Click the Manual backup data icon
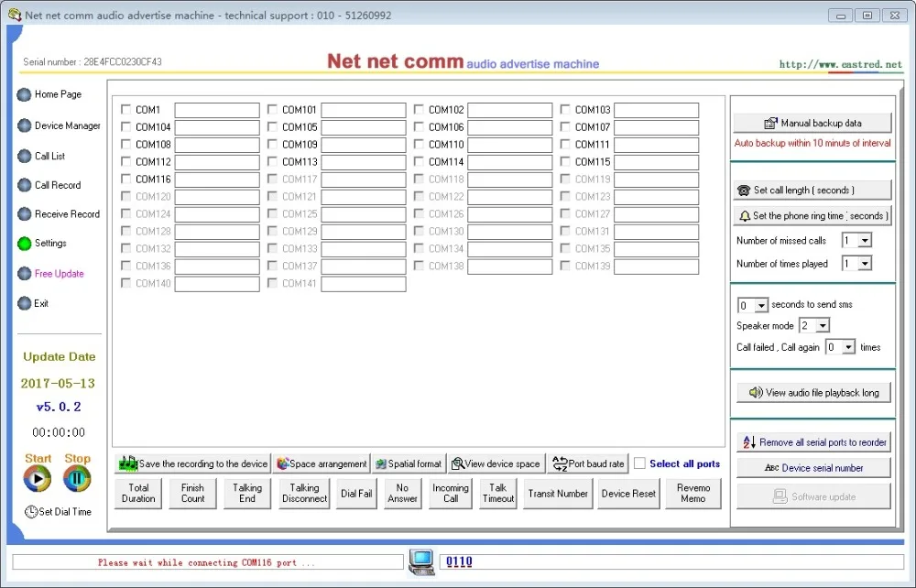 pos(770,124)
